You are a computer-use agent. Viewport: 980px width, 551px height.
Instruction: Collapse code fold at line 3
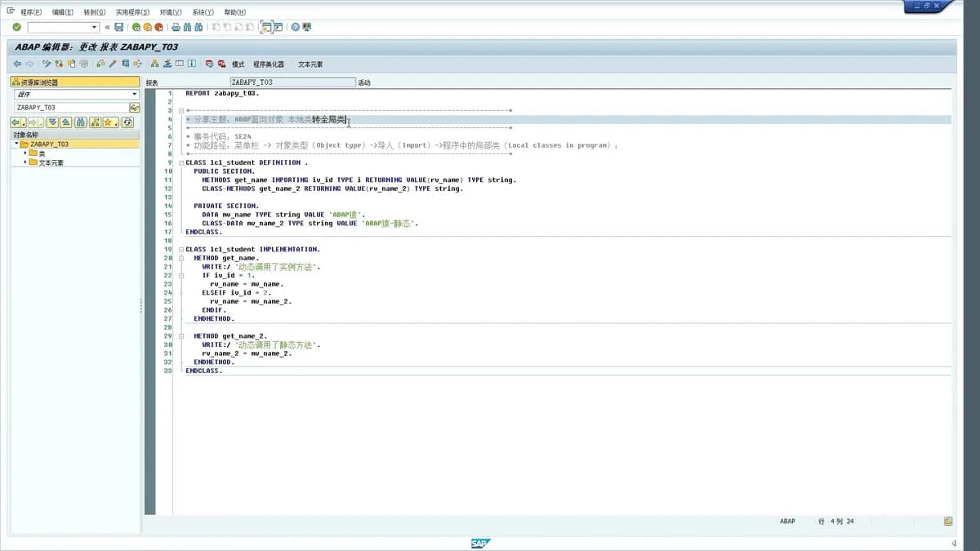[180, 110]
